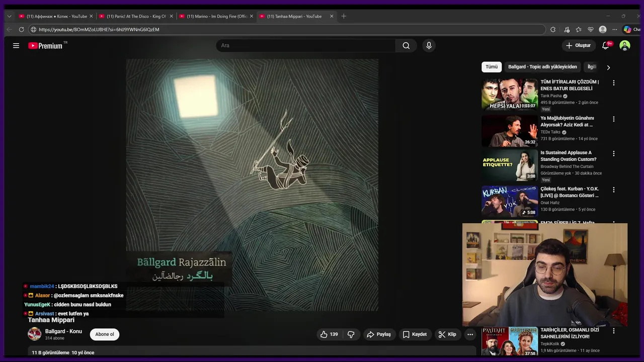This screenshot has width=644, height=362.
Task: Show more filter chips with right chevron
Action: [x=608, y=67]
